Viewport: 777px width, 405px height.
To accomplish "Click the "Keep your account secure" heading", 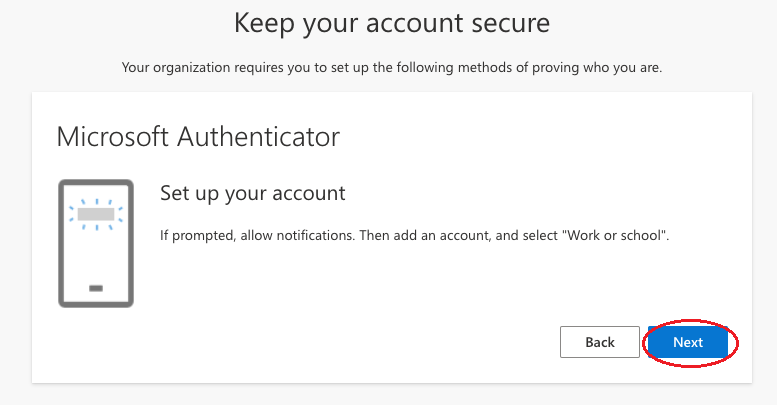I will [392, 23].
